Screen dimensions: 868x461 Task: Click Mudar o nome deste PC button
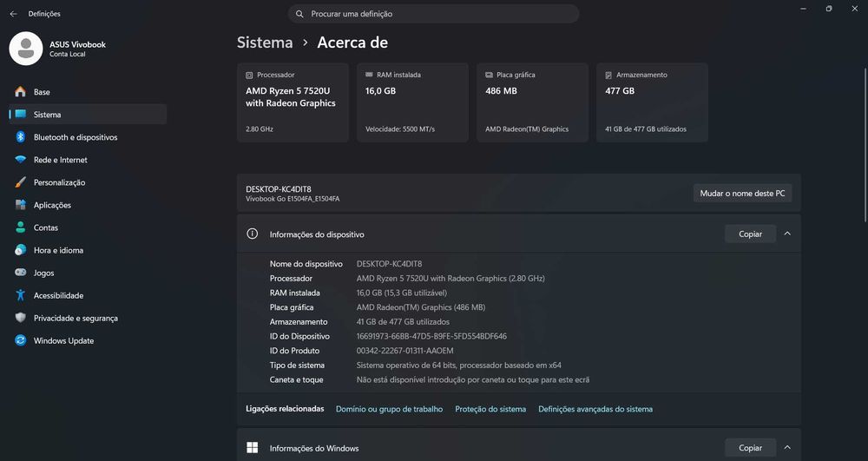[x=742, y=193]
